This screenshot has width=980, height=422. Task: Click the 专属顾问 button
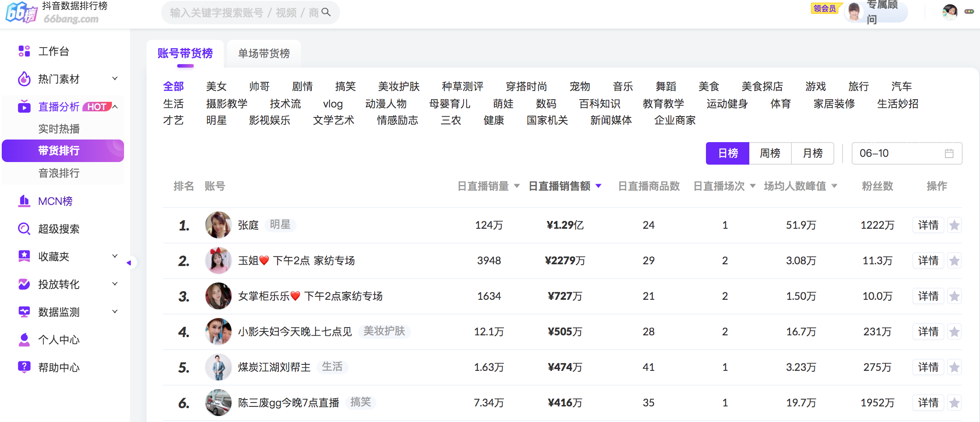click(876, 12)
